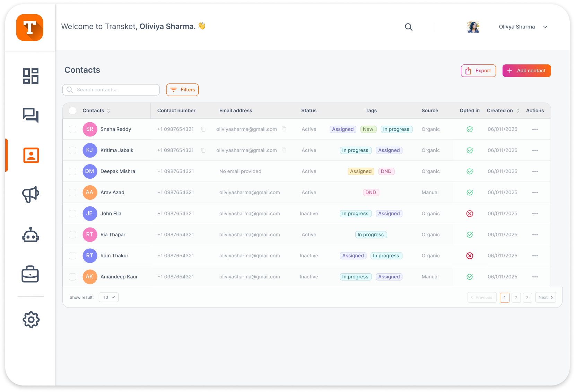Open the chat conversations sidebar icon

click(31, 115)
